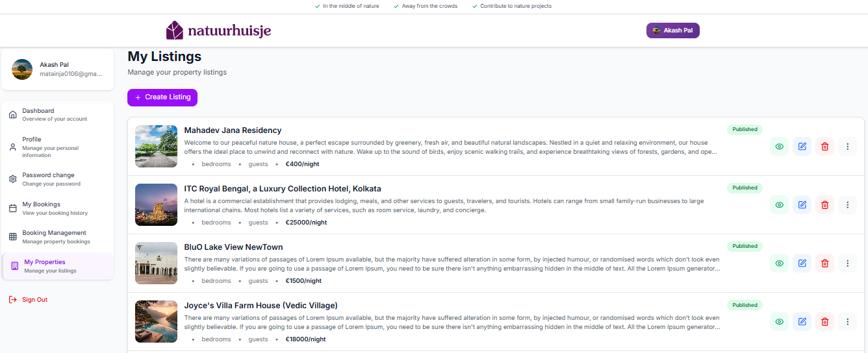Click 'In the middle of nature' banner text
868x353 pixels.
(351, 6)
